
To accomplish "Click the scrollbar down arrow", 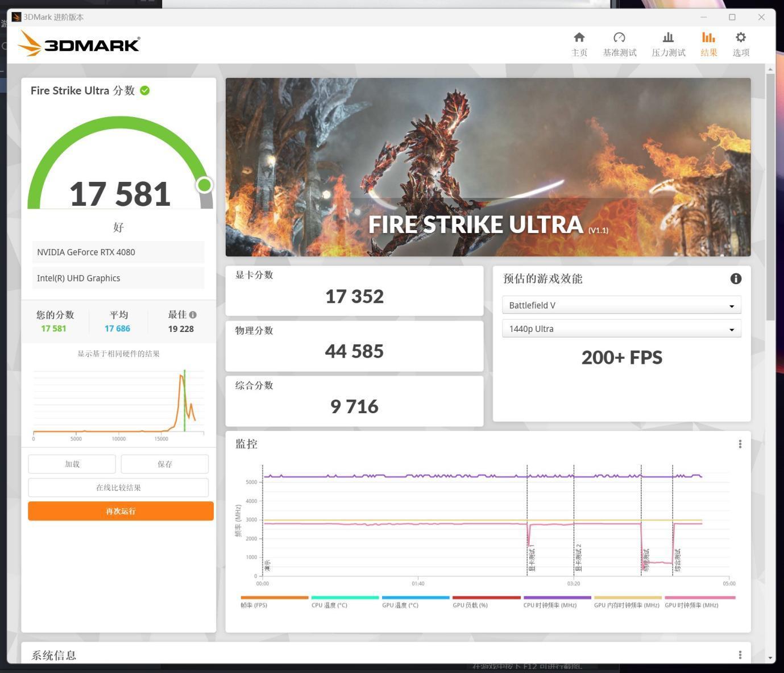I will 770,658.
